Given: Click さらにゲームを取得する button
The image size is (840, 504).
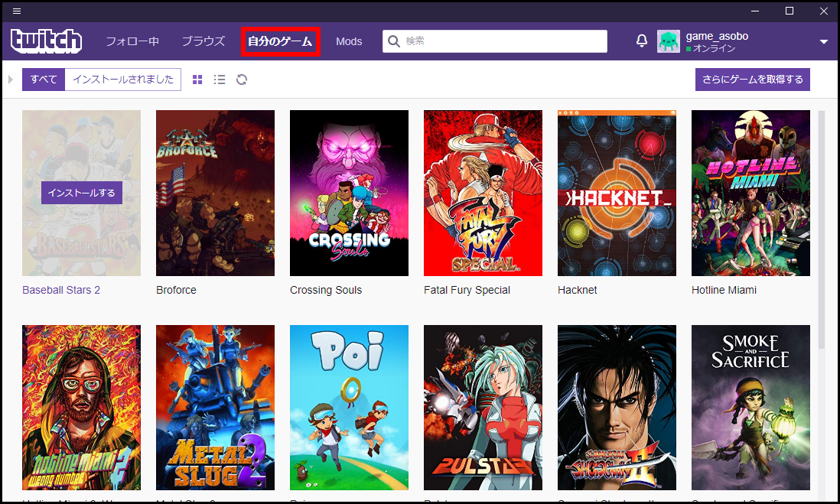Looking at the screenshot, I should [753, 80].
